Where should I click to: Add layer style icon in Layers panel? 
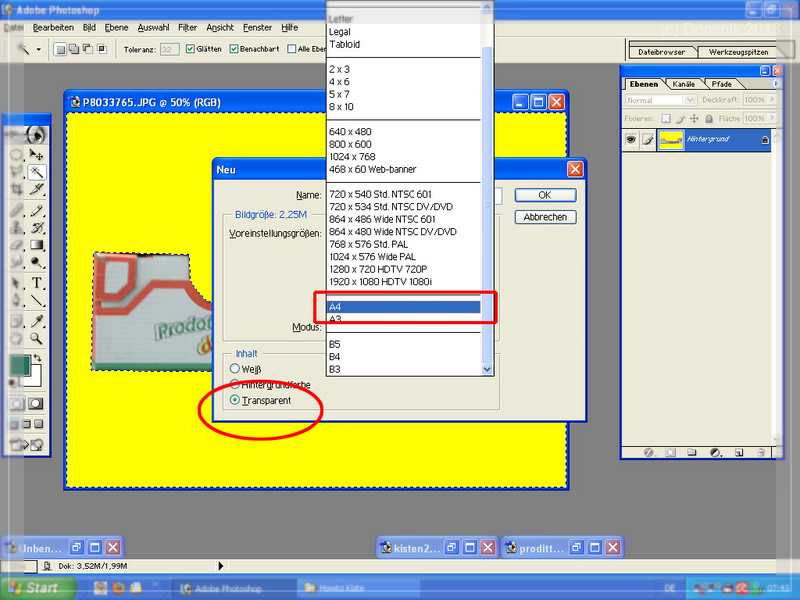tap(648, 452)
